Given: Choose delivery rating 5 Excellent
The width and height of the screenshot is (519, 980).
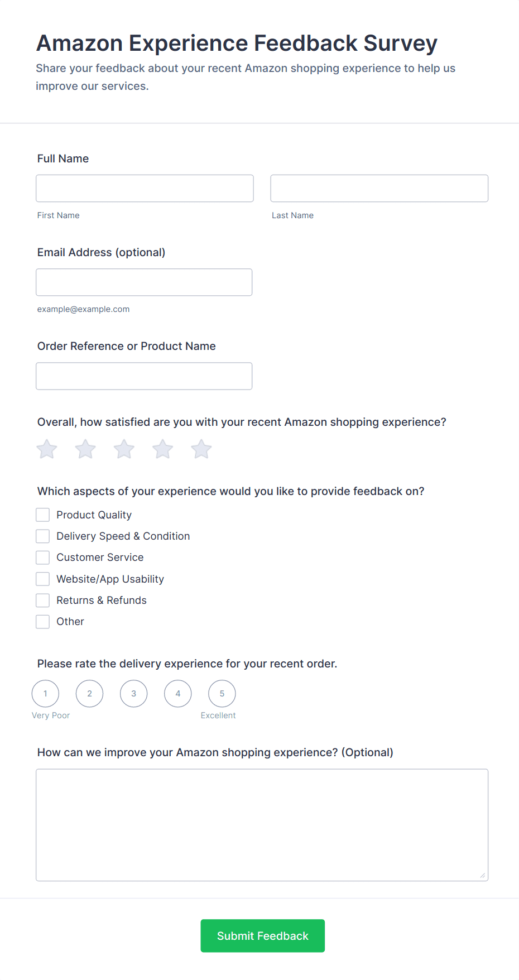Looking at the screenshot, I should (222, 694).
